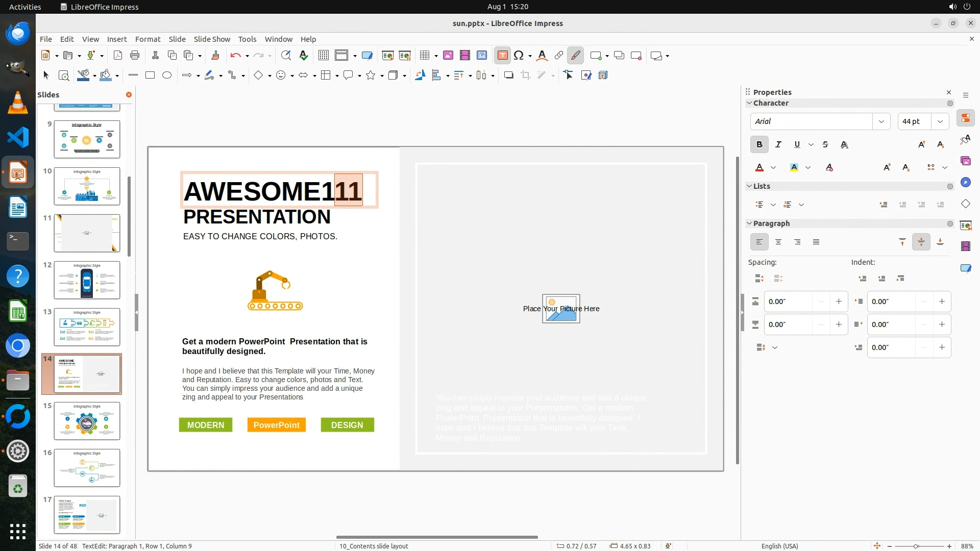Select the Ellipse shape tool
Viewport: 980px width, 551px height.
(x=167, y=76)
